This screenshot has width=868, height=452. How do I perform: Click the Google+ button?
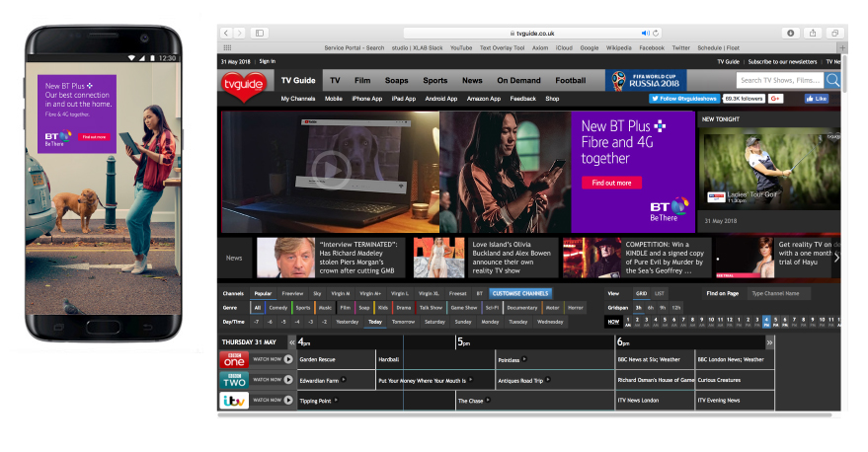coord(776,99)
